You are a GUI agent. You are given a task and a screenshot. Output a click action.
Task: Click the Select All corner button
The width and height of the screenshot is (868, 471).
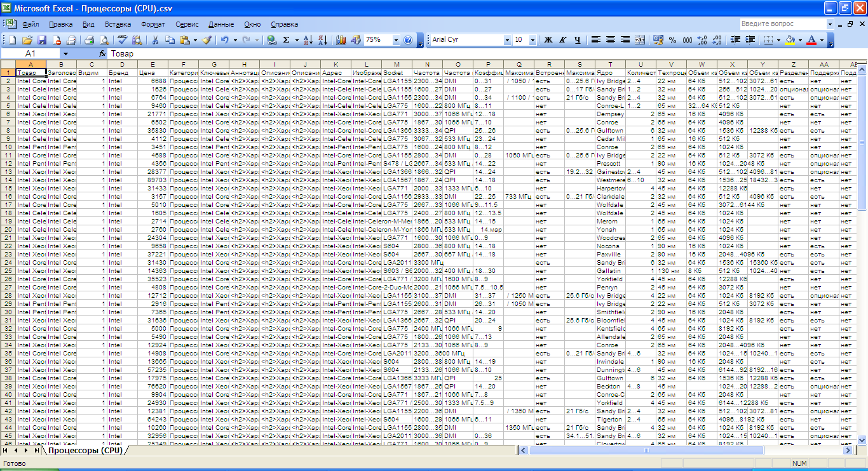click(x=8, y=64)
